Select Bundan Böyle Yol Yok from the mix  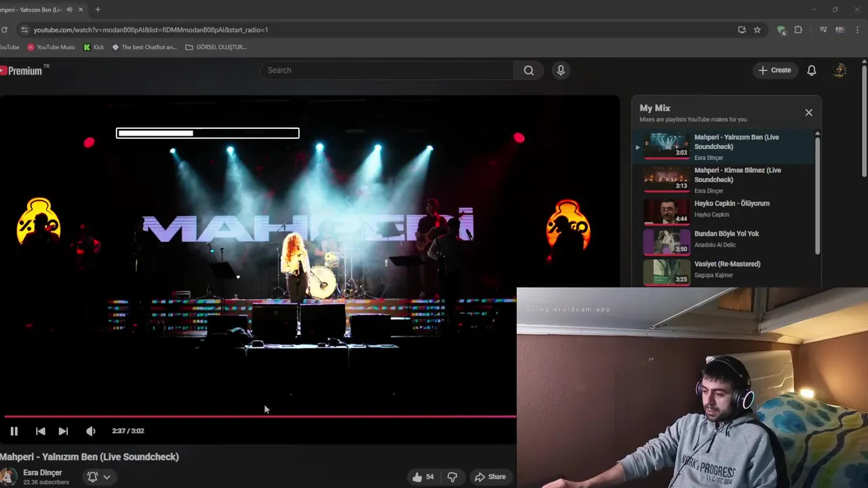[x=726, y=234]
